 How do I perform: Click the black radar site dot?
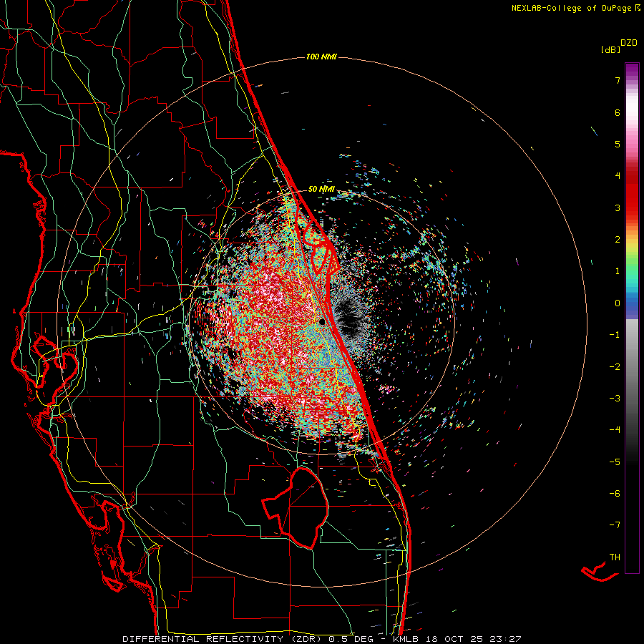(x=322, y=322)
